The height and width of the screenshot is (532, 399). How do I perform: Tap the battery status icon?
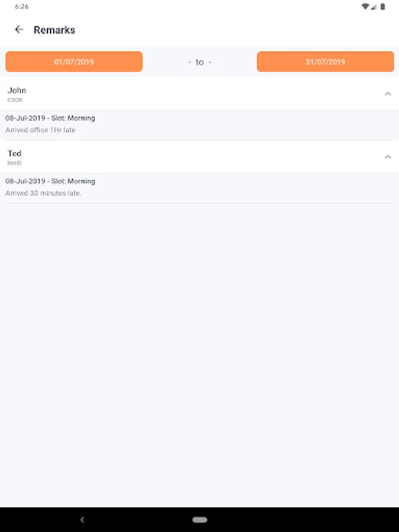pos(382,7)
